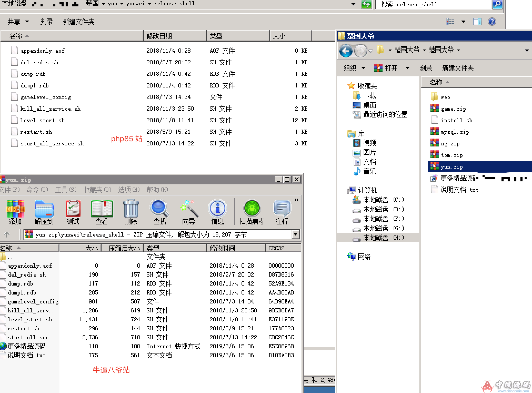Image resolution: width=532 pixels, height=393 pixels.
Task: Select yun.zip archive in 楚国大爷 window
Action: [480, 166]
